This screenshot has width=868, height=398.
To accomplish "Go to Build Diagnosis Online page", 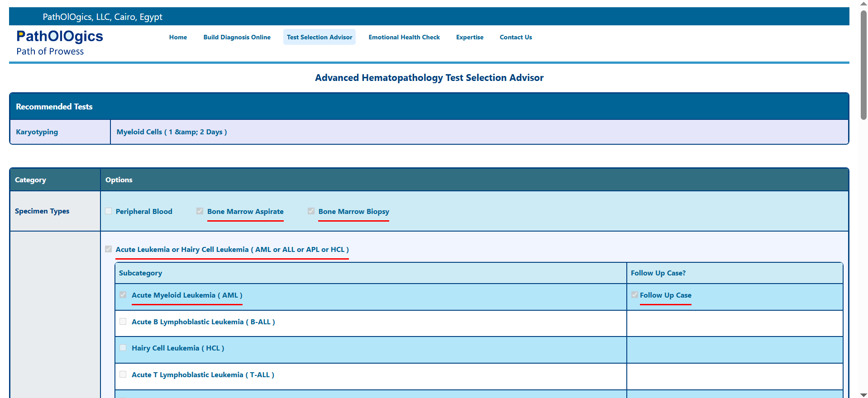I will (237, 37).
